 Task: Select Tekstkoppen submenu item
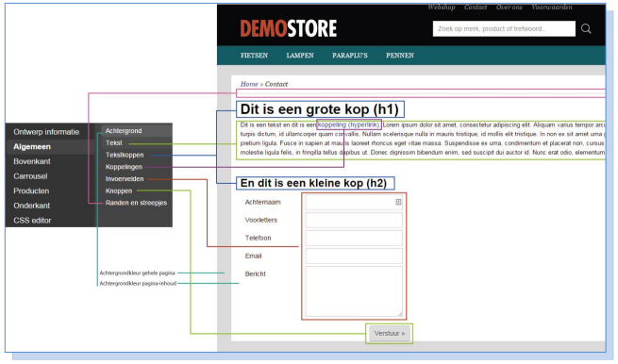point(125,155)
